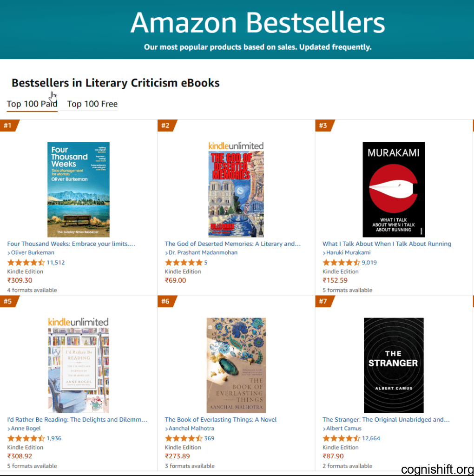Click the star rating for Four Thousand Weeks
474x476 pixels.
pyautogui.click(x=26, y=263)
